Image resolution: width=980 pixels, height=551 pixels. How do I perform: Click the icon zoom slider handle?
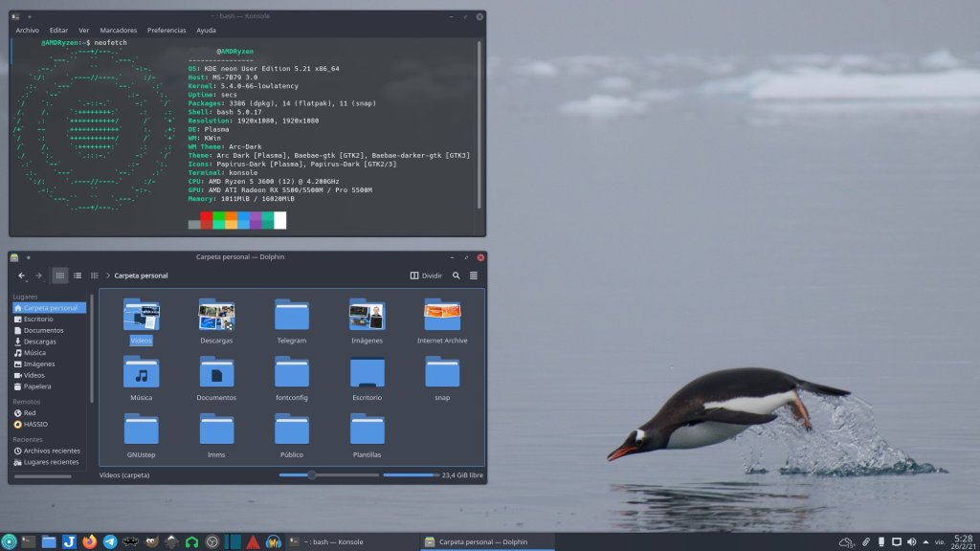pos(311,474)
